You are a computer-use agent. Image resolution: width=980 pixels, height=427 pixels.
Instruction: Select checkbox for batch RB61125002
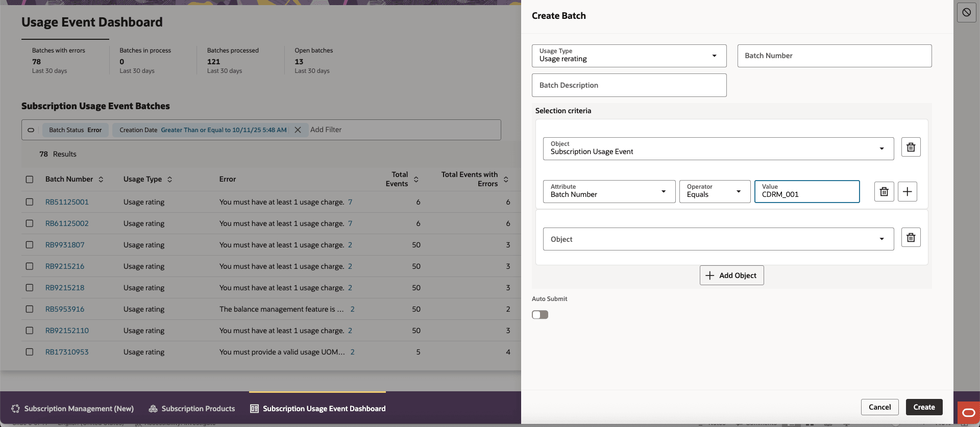pos(30,223)
